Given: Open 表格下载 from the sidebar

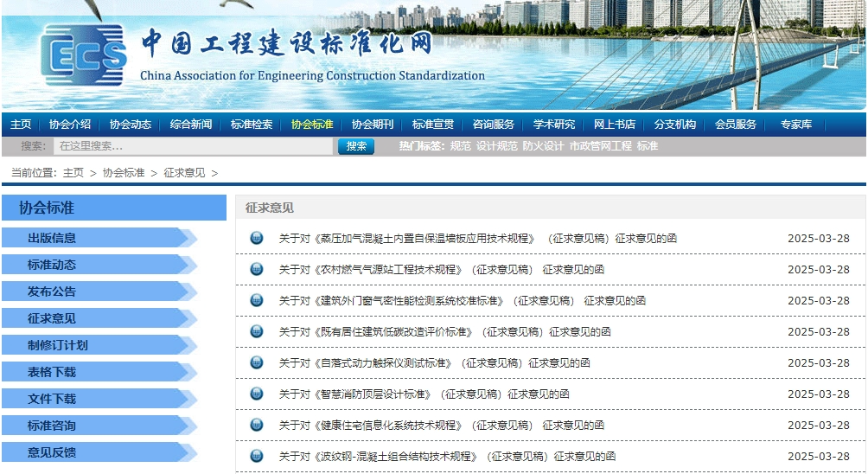Looking at the screenshot, I should pos(52,372).
